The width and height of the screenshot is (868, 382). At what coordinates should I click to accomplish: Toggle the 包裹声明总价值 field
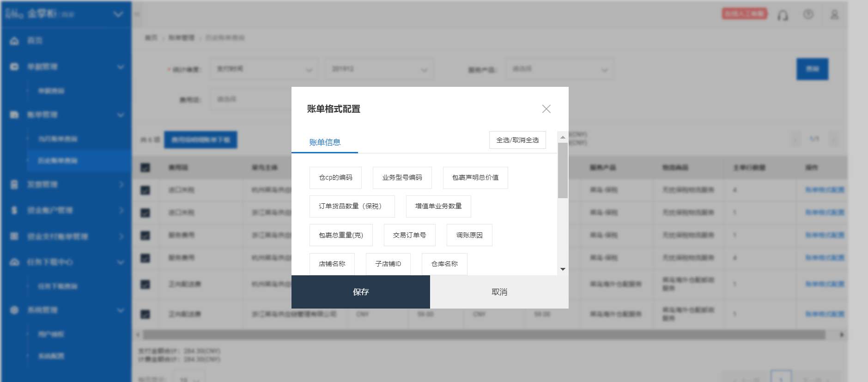click(x=475, y=178)
